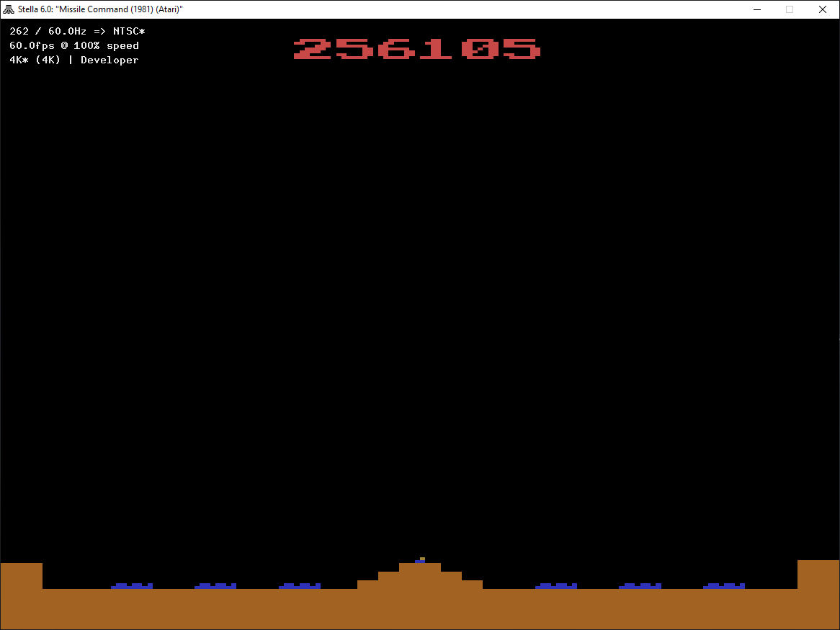Click the missile base cursor atop center hill

(x=421, y=560)
